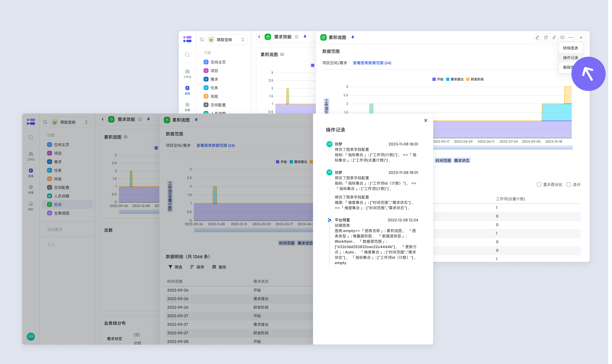Open 人员排期 in front window navigation
This screenshot has width=612, height=364.
tap(62, 196)
